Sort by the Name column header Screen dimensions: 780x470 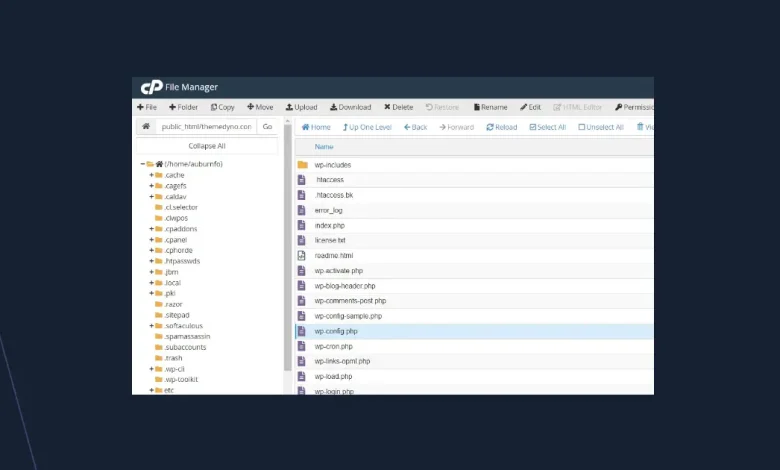pyautogui.click(x=324, y=147)
